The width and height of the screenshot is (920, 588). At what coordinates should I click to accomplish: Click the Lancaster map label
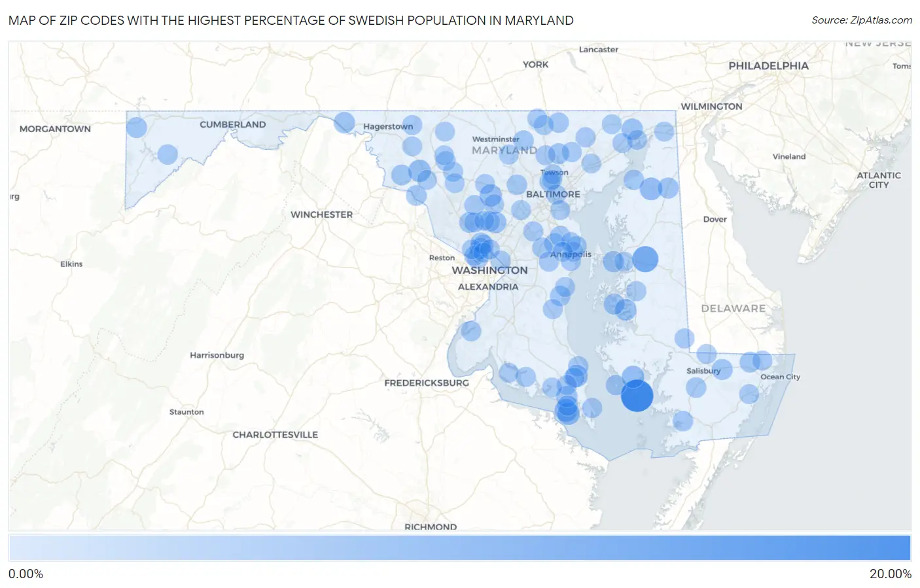598,50
